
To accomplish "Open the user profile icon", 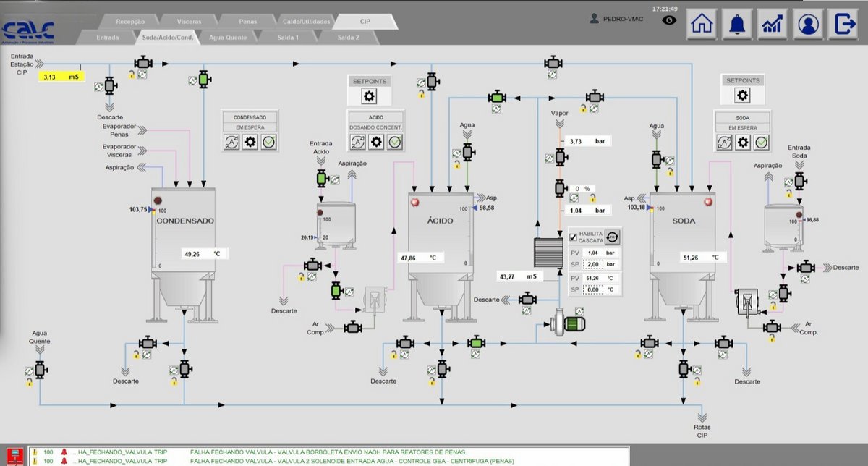I will (x=808, y=24).
